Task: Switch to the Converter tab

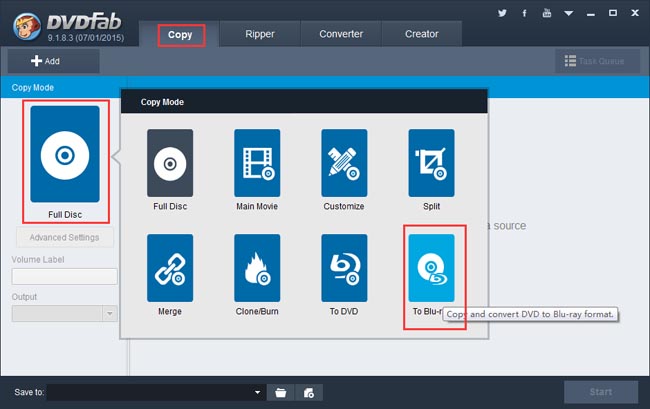Action: point(341,34)
